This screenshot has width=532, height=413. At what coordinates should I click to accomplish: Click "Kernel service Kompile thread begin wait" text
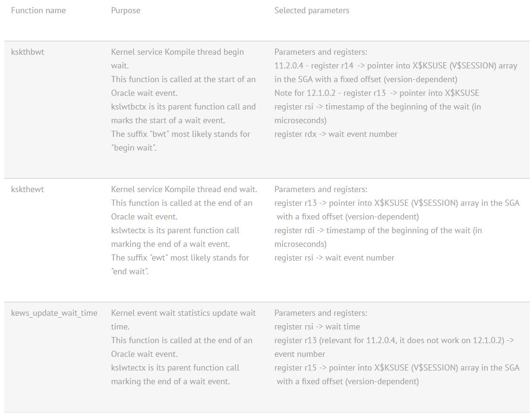(177, 52)
